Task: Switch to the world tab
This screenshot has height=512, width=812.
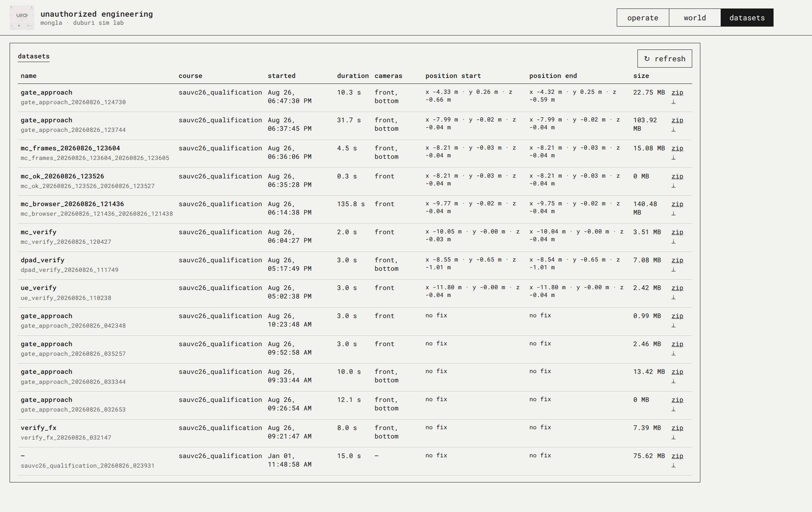Action: tap(694, 18)
